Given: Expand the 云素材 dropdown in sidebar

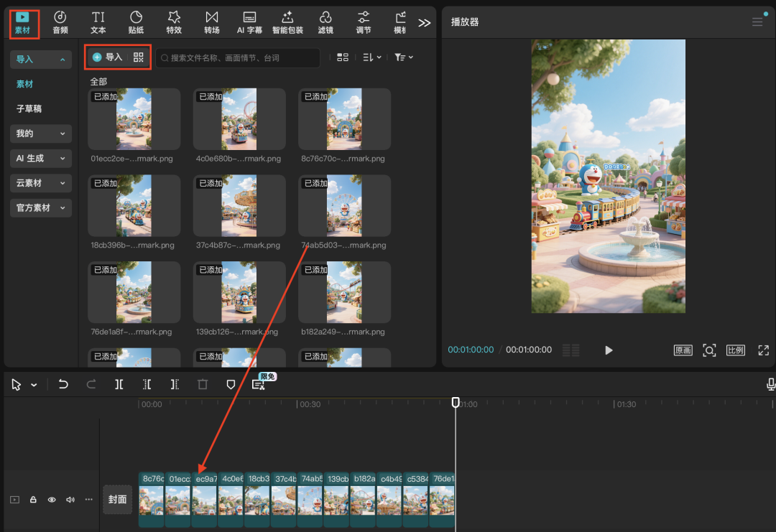Looking at the screenshot, I should coord(40,183).
